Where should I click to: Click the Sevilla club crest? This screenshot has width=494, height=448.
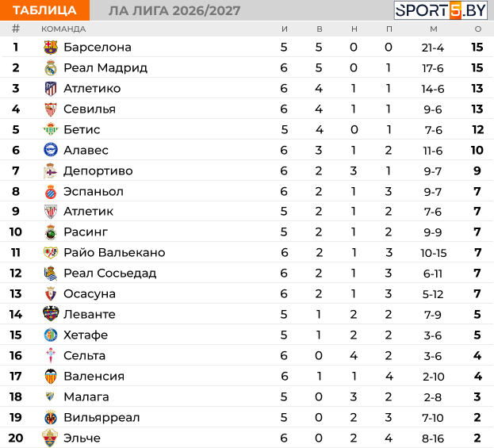point(51,109)
